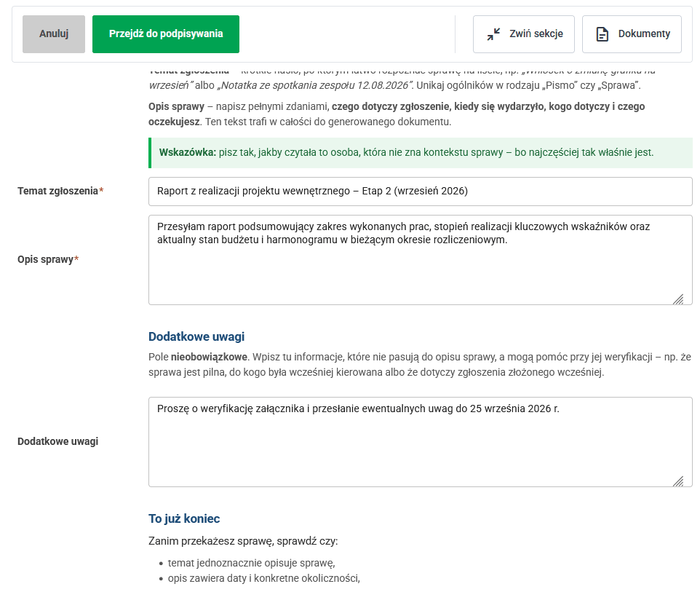Click the green Wskazówka hint text
700x592 pixels.
(406, 152)
